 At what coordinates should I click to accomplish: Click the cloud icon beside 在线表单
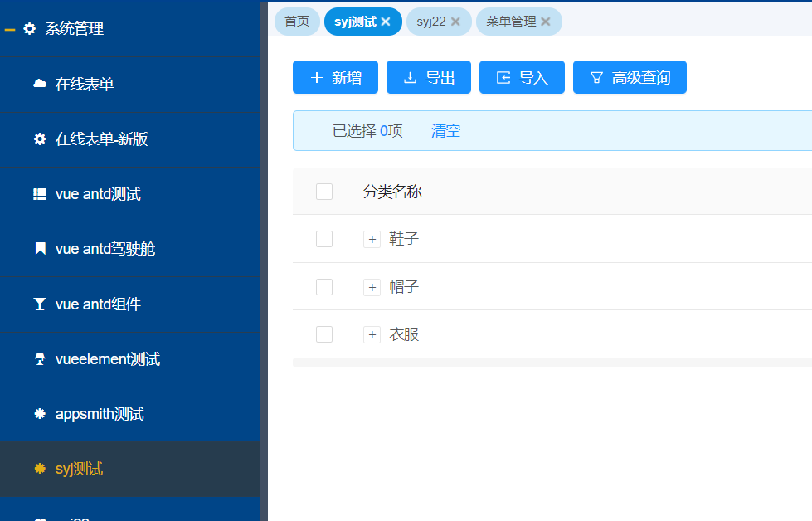click(x=39, y=84)
